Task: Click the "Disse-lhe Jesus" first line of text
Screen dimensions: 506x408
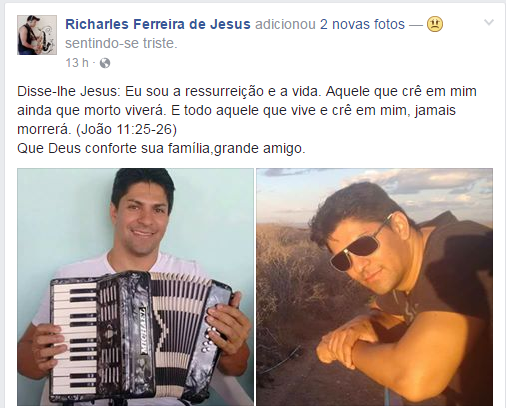Action: 247,91
